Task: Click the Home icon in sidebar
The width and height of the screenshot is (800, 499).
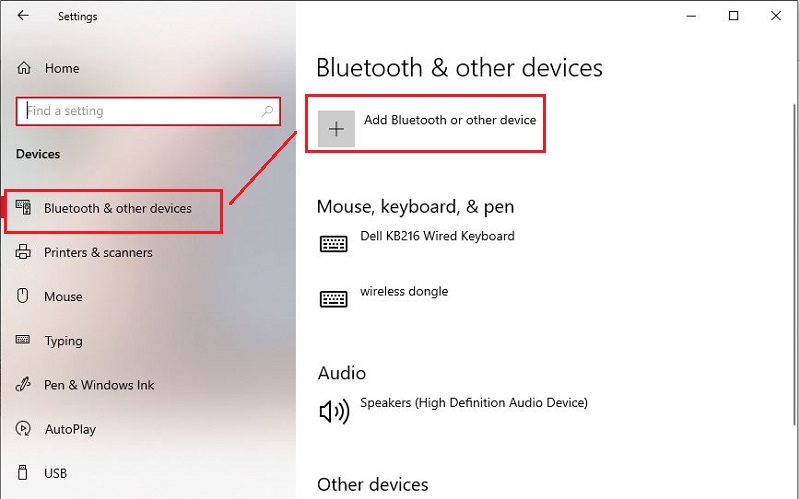Action: 23,69
